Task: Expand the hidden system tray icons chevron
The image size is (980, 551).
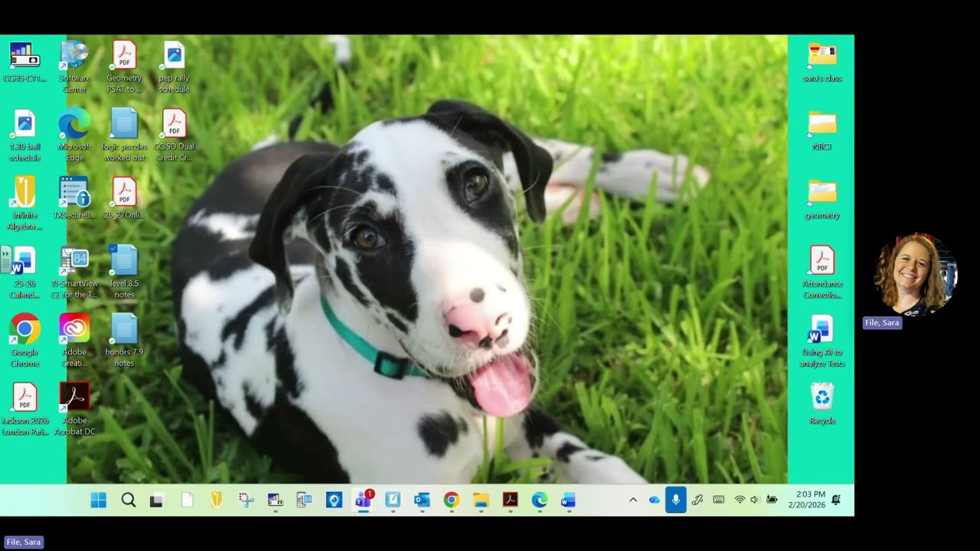Action: 633,500
